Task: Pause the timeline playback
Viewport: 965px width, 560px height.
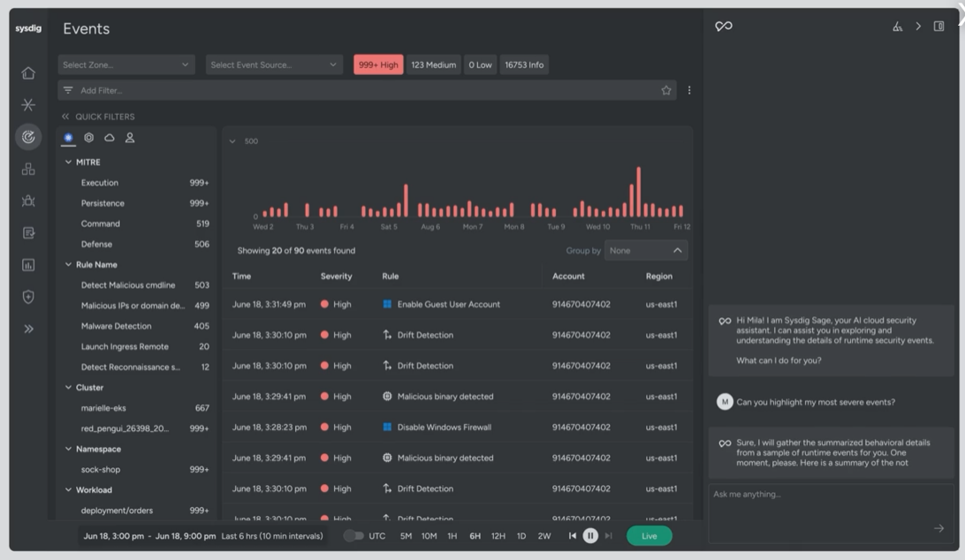Action: (590, 536)
